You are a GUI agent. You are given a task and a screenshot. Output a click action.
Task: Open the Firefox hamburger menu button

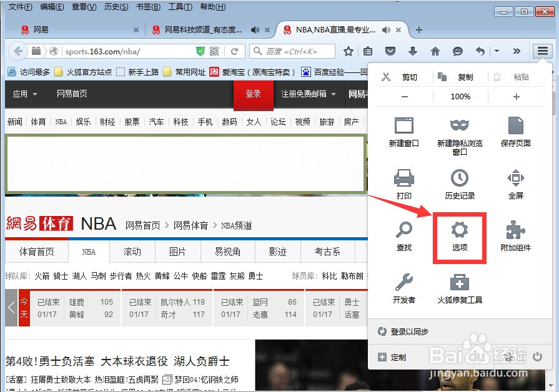pos(542,51)
